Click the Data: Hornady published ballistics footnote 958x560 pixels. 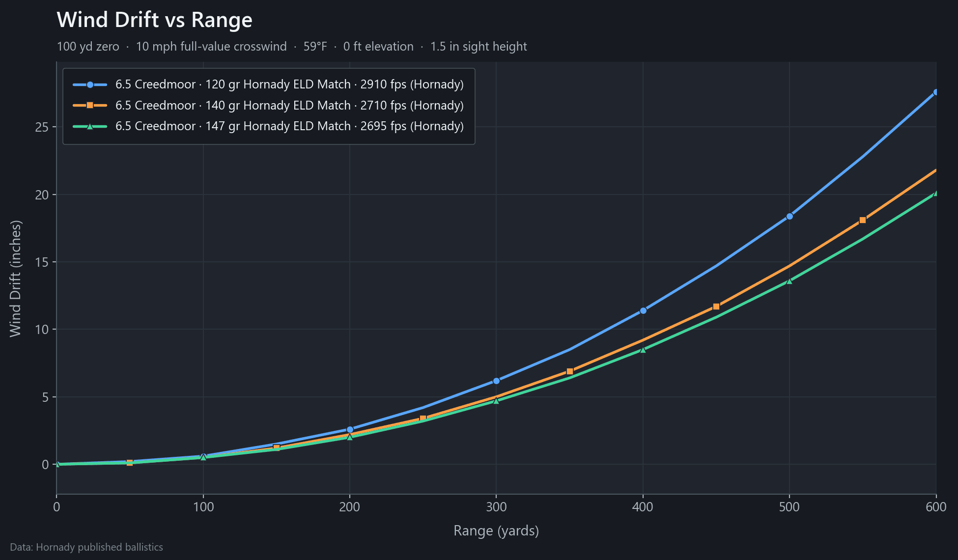click(x=86, y=547)
